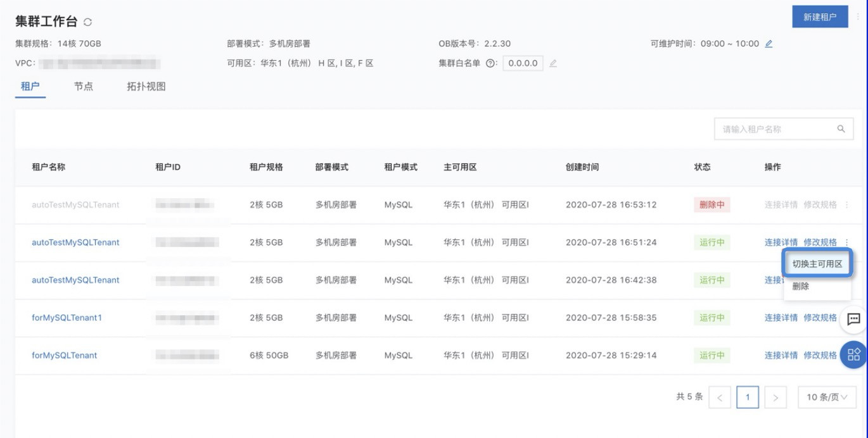Image resolution: width=868 pixels, height=438 pixels.
Task: Click edit pencil next to 可维护时间
Action: (x=769, y=44)
